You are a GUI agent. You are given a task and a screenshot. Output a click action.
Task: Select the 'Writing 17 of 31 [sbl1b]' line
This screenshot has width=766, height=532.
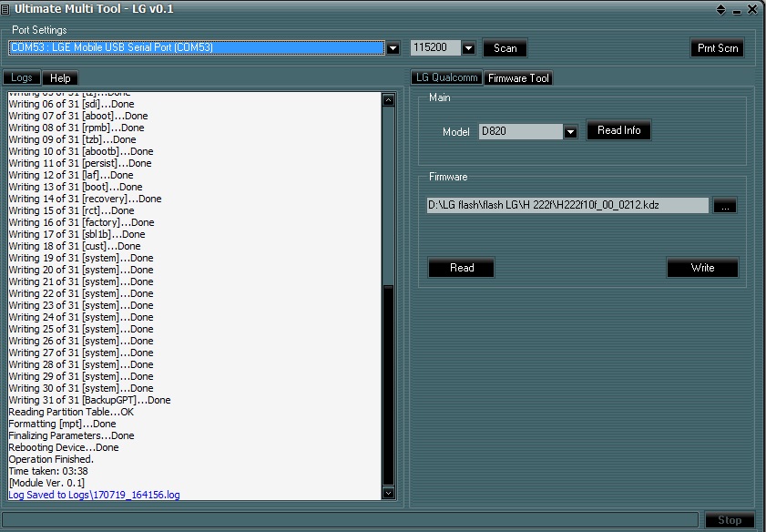coord(77,234)
